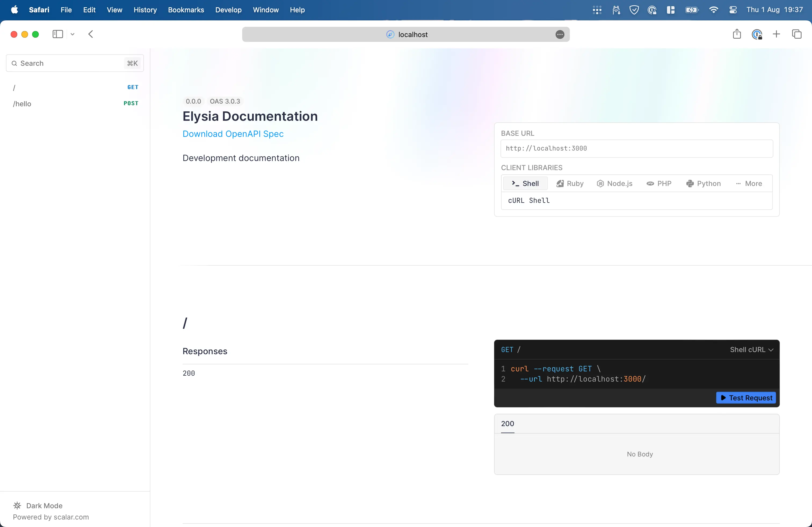Image resolution: width=812 pixels, height=527 pixels.
Task: Expand the Shell cURL language dropdown
Action: click(752, 349)
